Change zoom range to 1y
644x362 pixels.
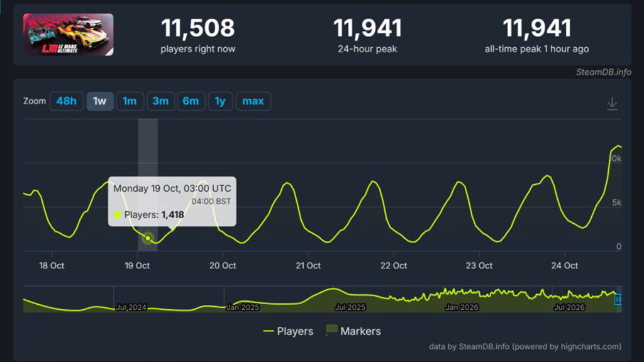click(x=220, y=101)
